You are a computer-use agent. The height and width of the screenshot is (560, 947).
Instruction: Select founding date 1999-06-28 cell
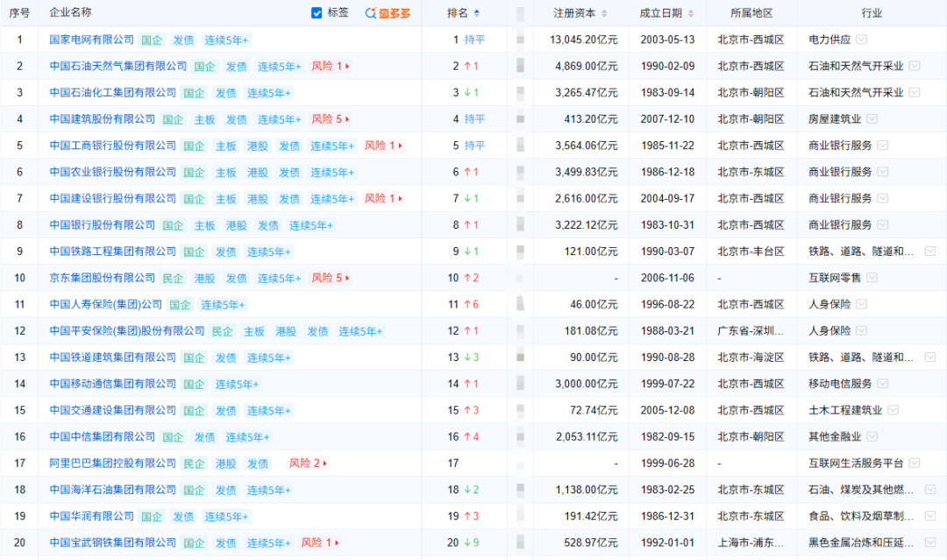[x=667, y=464]
